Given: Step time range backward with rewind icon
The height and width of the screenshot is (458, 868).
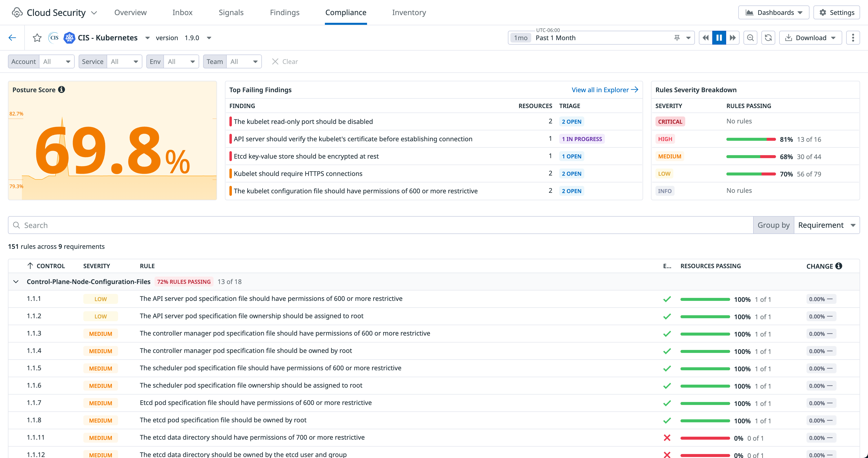Looking at the screenshot, I should pos(705,38).
